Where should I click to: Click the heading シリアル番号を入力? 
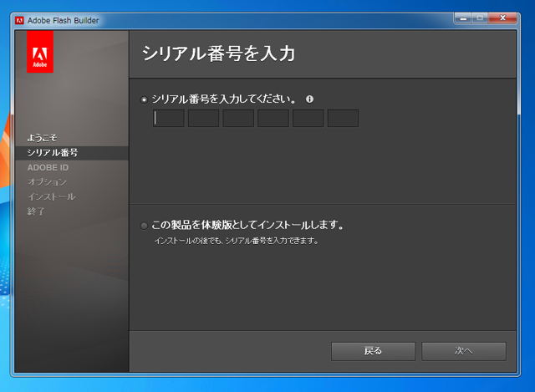click(218, 53)
